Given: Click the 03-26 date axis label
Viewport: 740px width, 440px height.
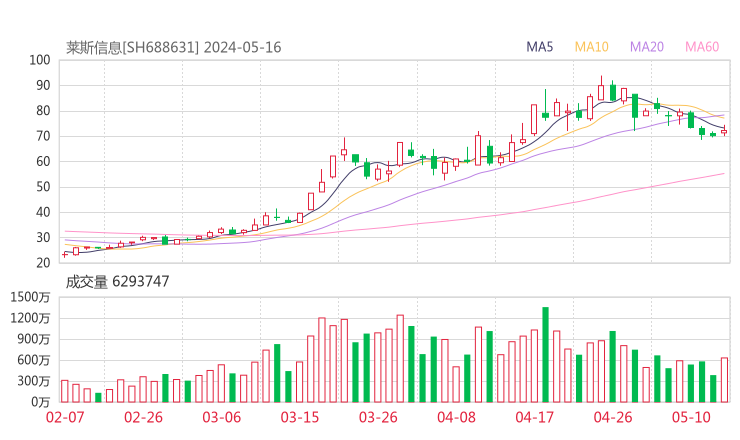Looking at the screenshot, I should pyautogui.click(x=378, y=417).
